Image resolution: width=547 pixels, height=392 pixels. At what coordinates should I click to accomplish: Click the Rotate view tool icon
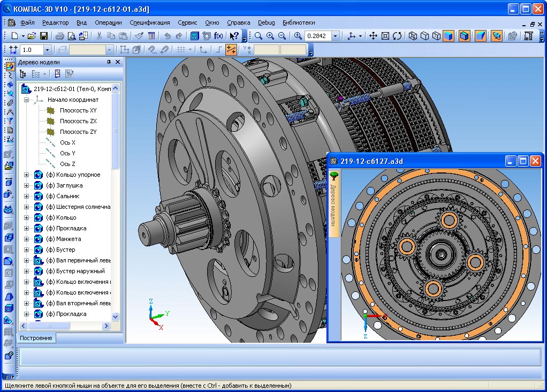(x=397, y=36)
